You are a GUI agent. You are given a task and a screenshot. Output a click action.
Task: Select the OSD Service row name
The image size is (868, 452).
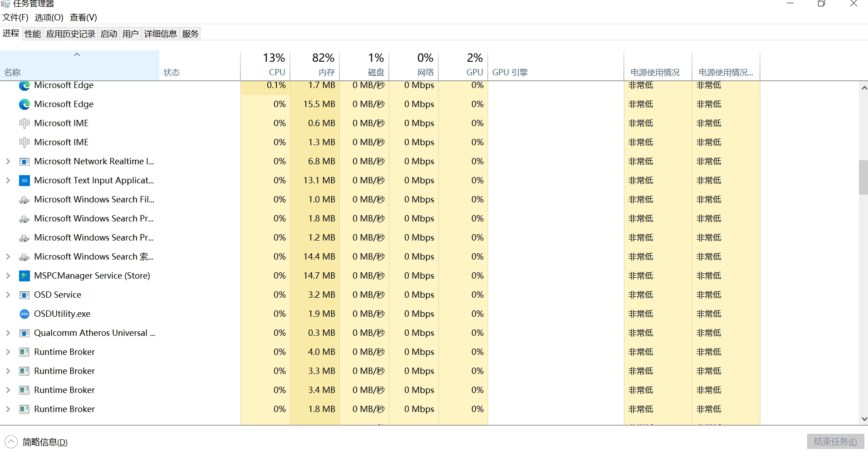[58, 295]
